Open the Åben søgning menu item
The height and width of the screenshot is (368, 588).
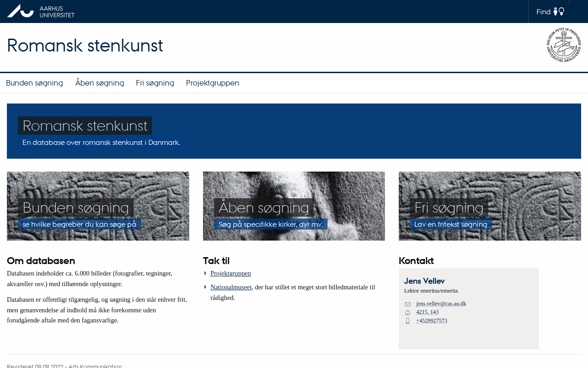tap(100, 83)
